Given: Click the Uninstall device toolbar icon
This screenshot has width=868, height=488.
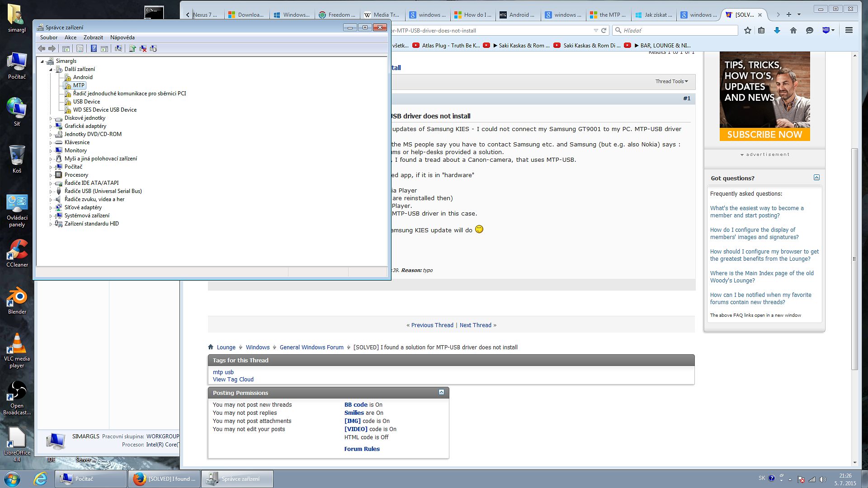Looking at the screenshot, I should 143,48.
